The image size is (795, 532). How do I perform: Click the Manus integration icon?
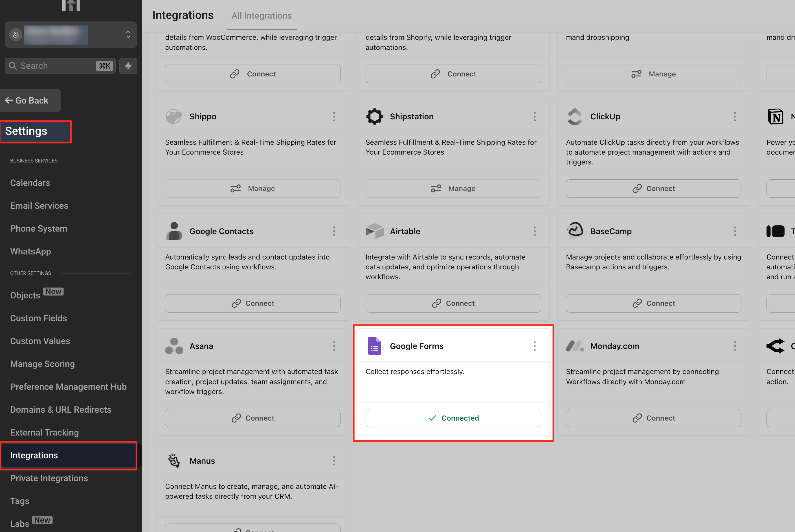coord(174,460)
